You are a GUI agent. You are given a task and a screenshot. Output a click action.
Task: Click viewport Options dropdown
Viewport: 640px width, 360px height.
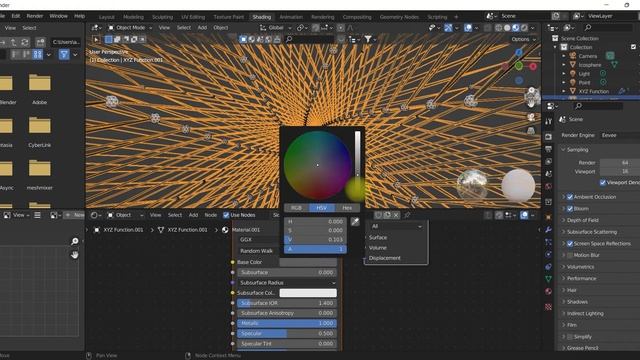point(523,40)
